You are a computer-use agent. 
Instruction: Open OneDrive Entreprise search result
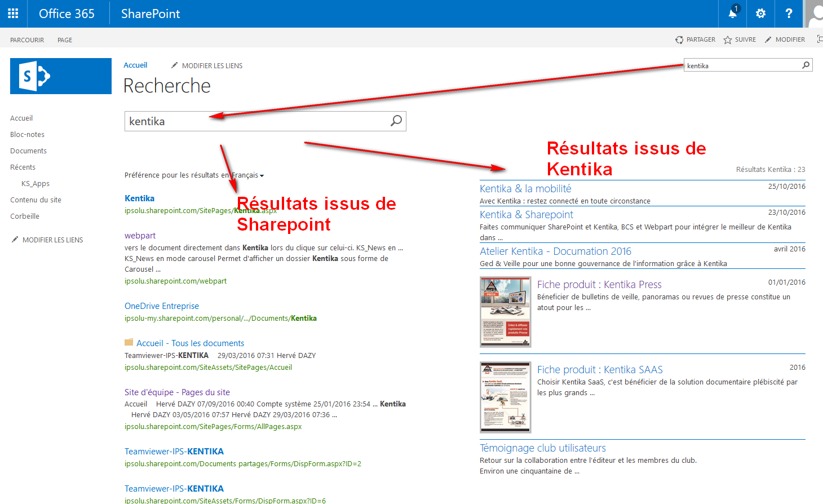[162, 306]
